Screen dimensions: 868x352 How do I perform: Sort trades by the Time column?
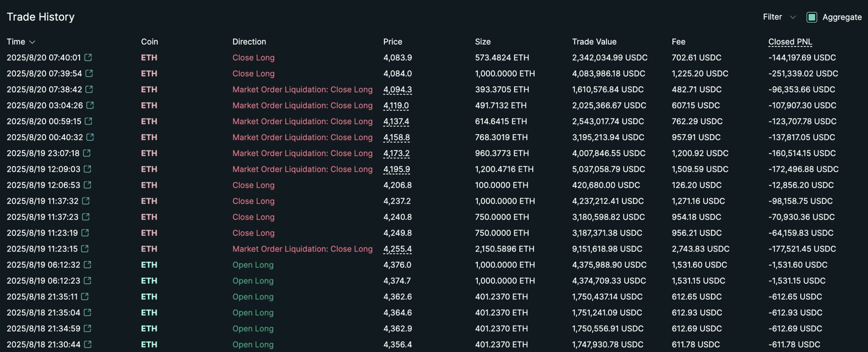pyautogui.click(x=21, y=42)
